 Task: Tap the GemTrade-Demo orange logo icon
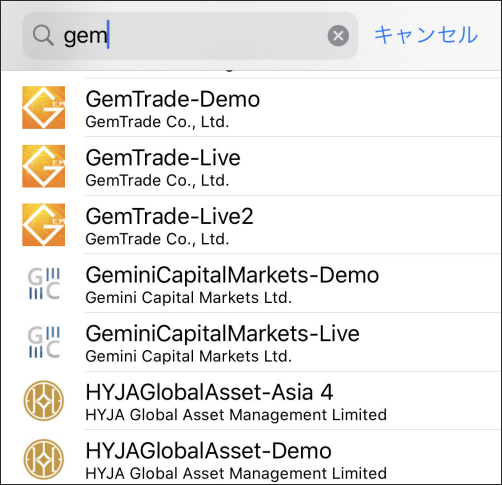43,107
